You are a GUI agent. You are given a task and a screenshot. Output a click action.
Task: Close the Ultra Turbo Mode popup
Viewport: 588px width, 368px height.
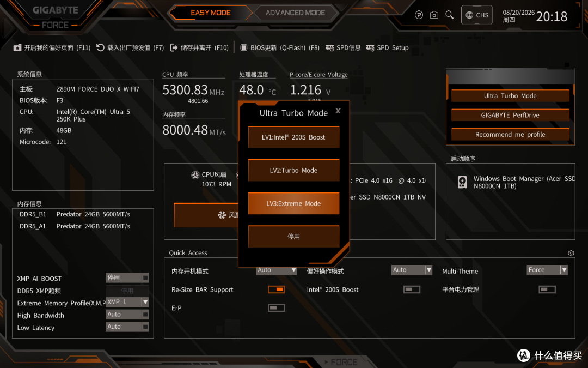tap(338, 111)
